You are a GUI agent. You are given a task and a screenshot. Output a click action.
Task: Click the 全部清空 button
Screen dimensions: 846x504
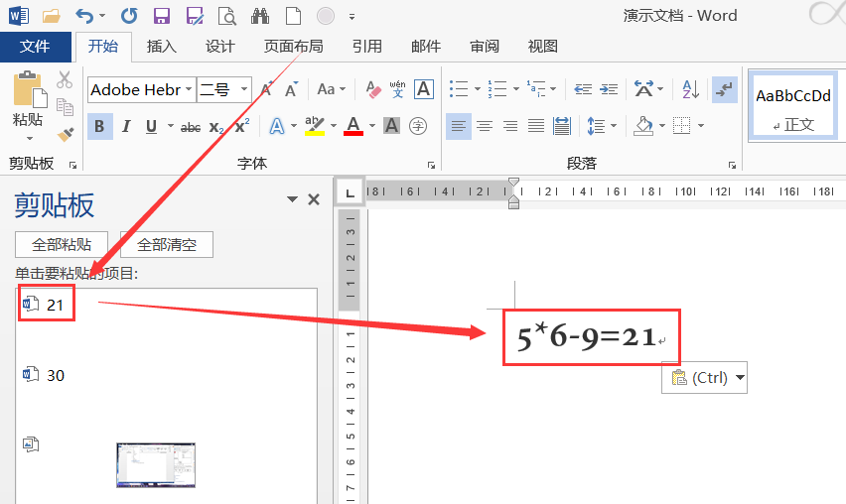pos(166,244)
